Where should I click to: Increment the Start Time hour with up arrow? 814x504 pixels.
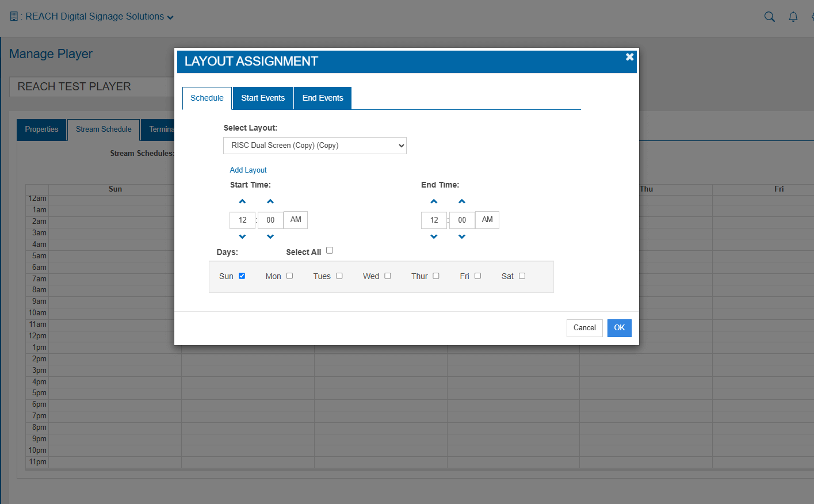coord(242,201)
